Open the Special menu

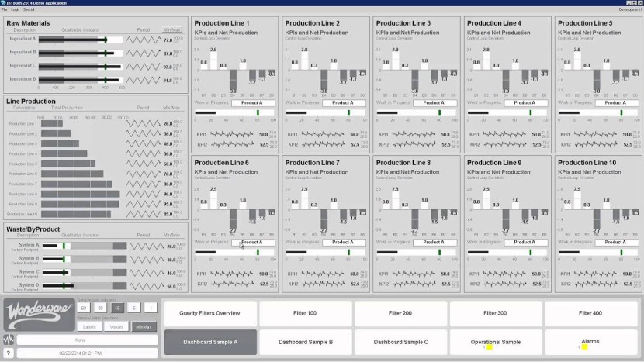(29, 9)
